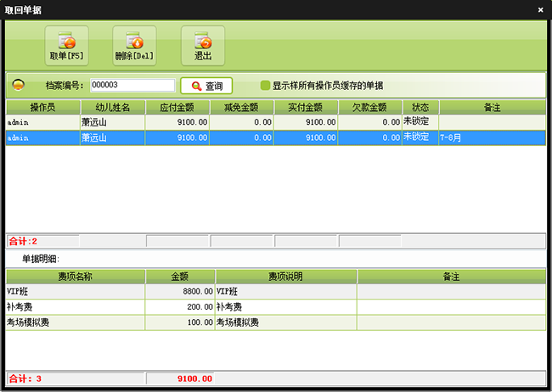Click the 取单[F5] retrieve bill icon
Viewport: 552px width, 392px height.
(x=66, y=41)
